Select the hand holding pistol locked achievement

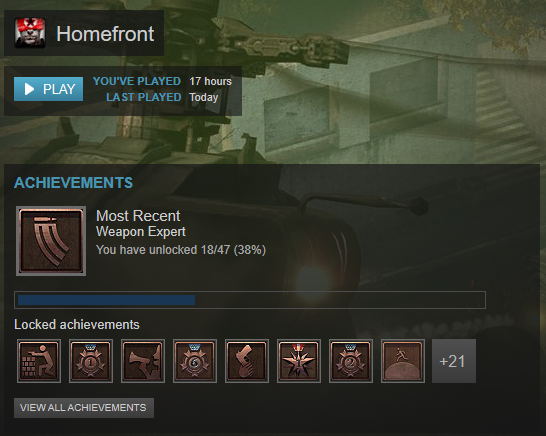coord(247,361)
